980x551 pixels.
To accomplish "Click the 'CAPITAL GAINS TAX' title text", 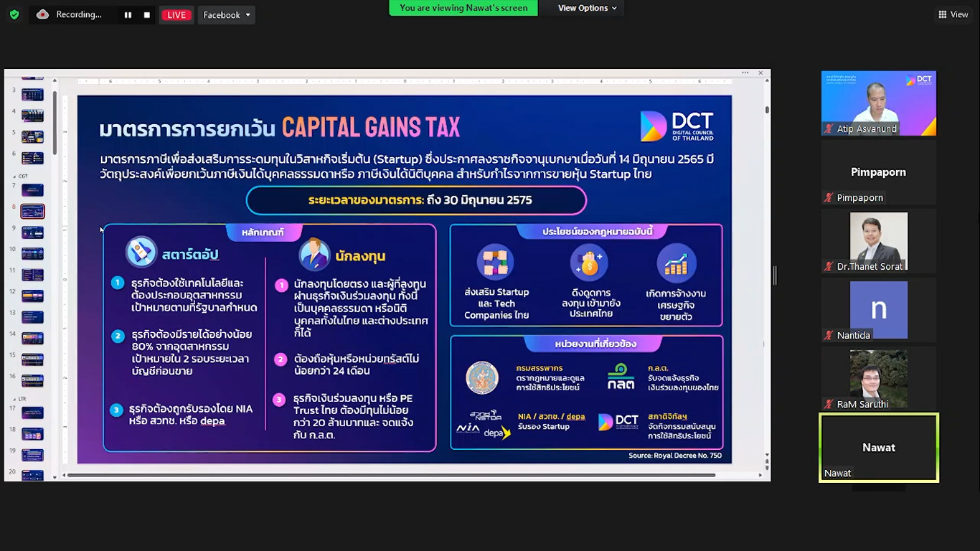I will tap(370, 128).
